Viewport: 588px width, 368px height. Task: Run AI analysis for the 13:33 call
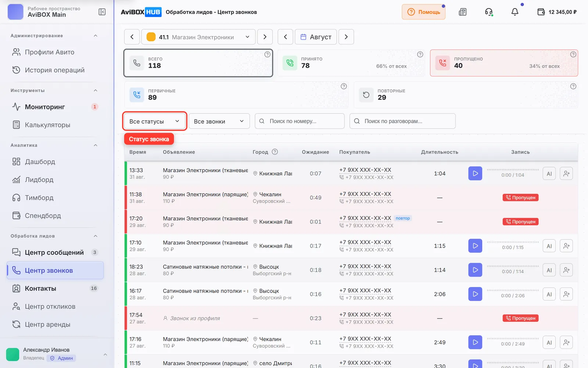coord(549,174)
